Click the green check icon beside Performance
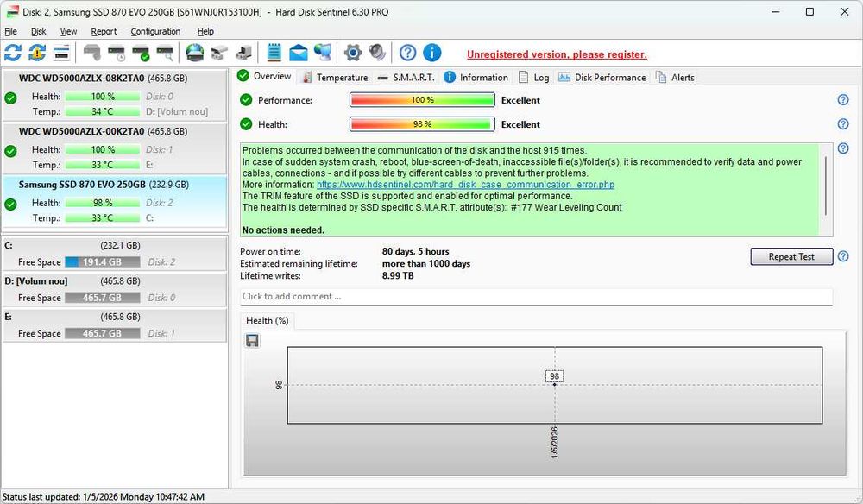Screen dimensions: 863x504 [246, 99]
